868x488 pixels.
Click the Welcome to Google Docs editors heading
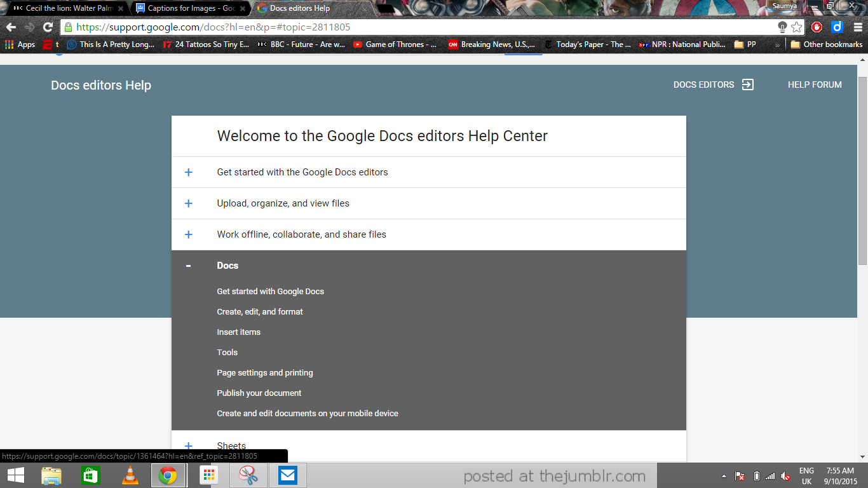(383, 136)
